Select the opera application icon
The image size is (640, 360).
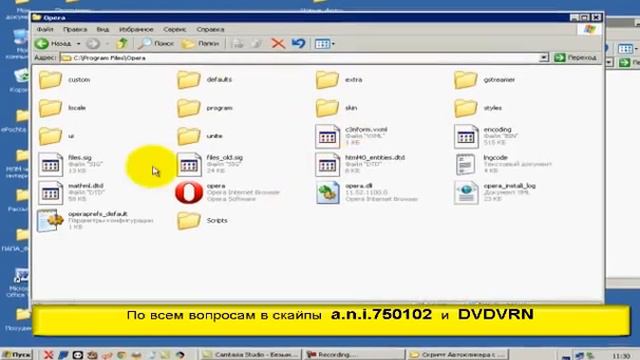tap(189, 193)
